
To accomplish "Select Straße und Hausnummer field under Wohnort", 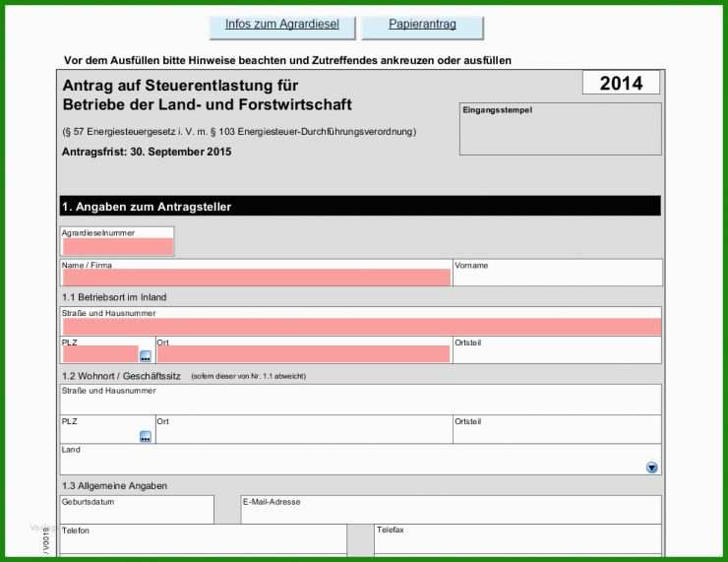I will point(361,400).
